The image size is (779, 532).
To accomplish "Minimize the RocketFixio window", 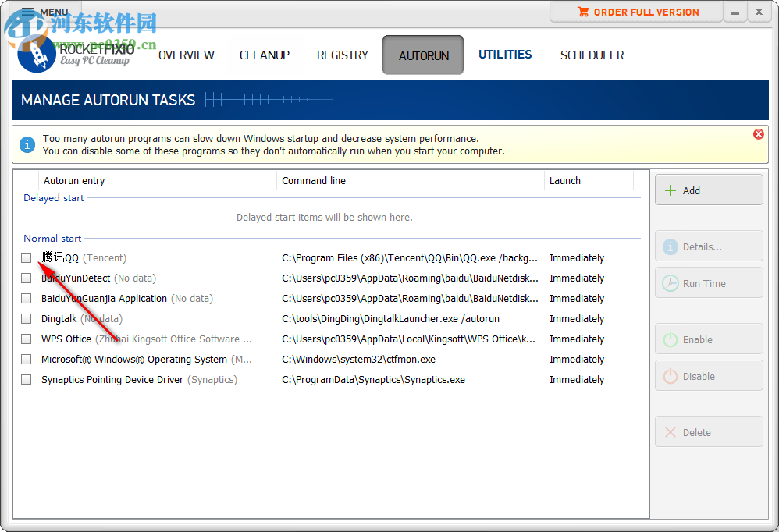I will [x=735, y=12].
